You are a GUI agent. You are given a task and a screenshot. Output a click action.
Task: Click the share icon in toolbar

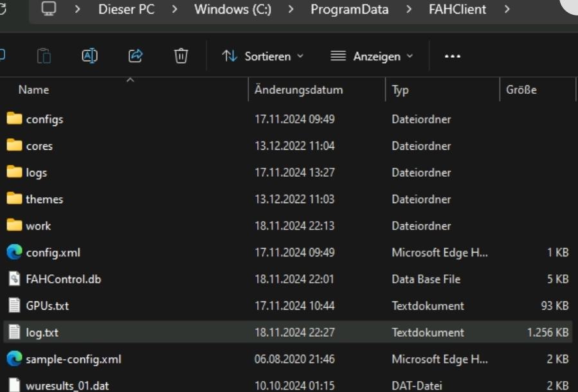coord(135,56)
